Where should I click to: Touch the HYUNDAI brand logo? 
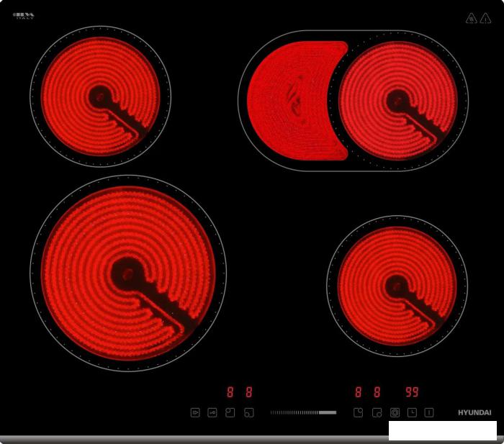(474, 412)
